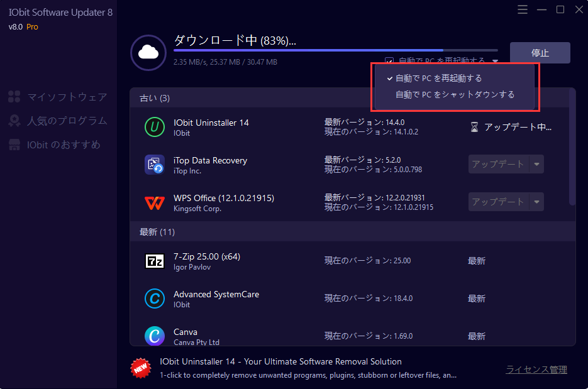Click the Canva app icon
Screen dimensions: 588x389
155,336
